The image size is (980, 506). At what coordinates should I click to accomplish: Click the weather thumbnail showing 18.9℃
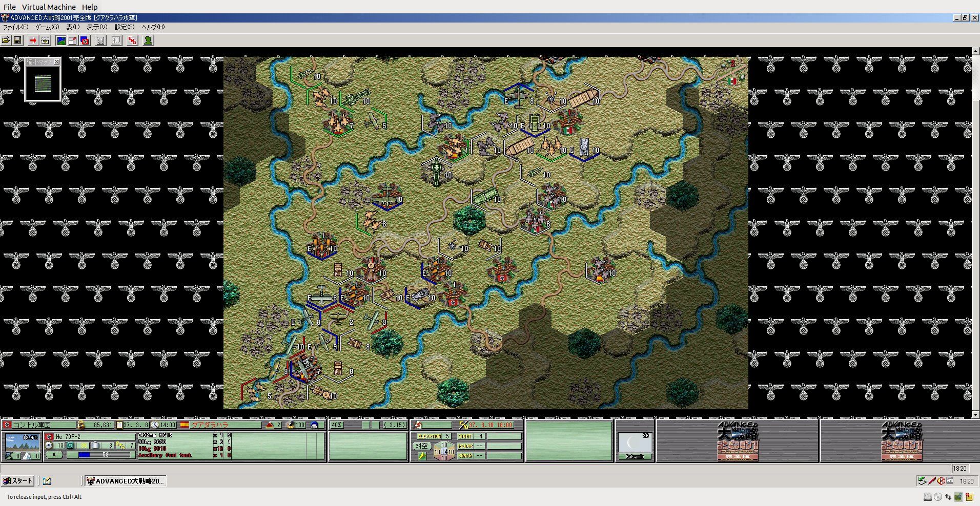pyautogui.click(x=22, y=441)
